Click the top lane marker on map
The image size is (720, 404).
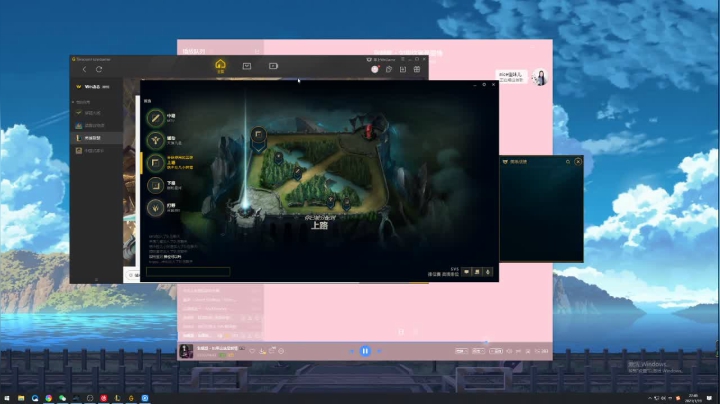pyautogui.click(x=259, y=139)
